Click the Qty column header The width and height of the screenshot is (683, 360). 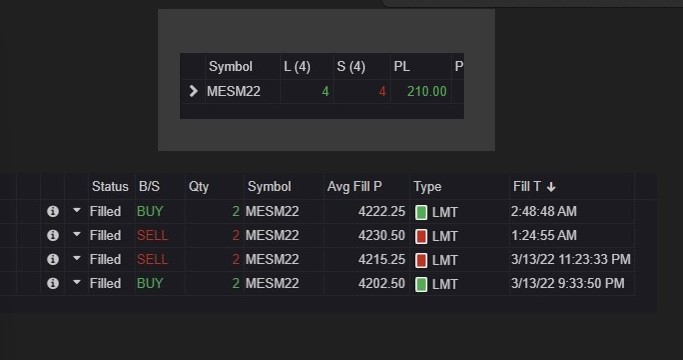click(199, 187)
